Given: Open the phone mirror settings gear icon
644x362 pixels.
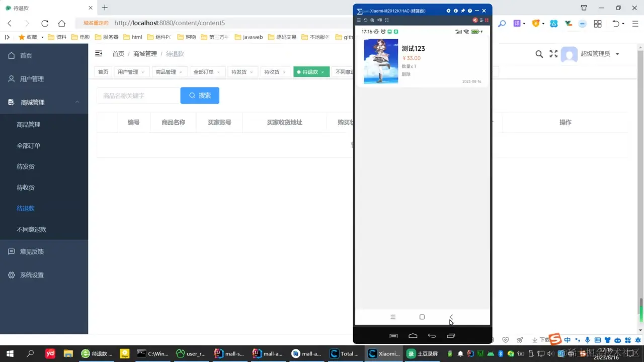Looking at the screenshot, I should click(448, 11).
